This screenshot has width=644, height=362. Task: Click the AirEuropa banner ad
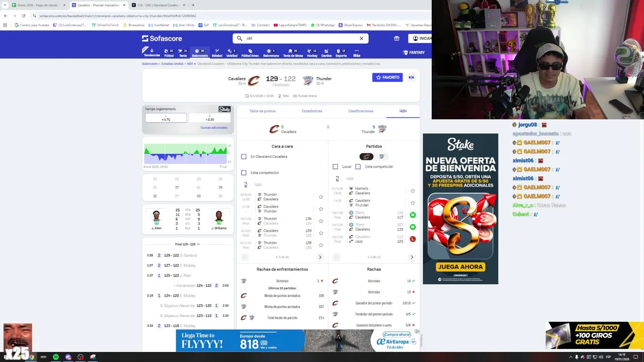coord(298,340)
